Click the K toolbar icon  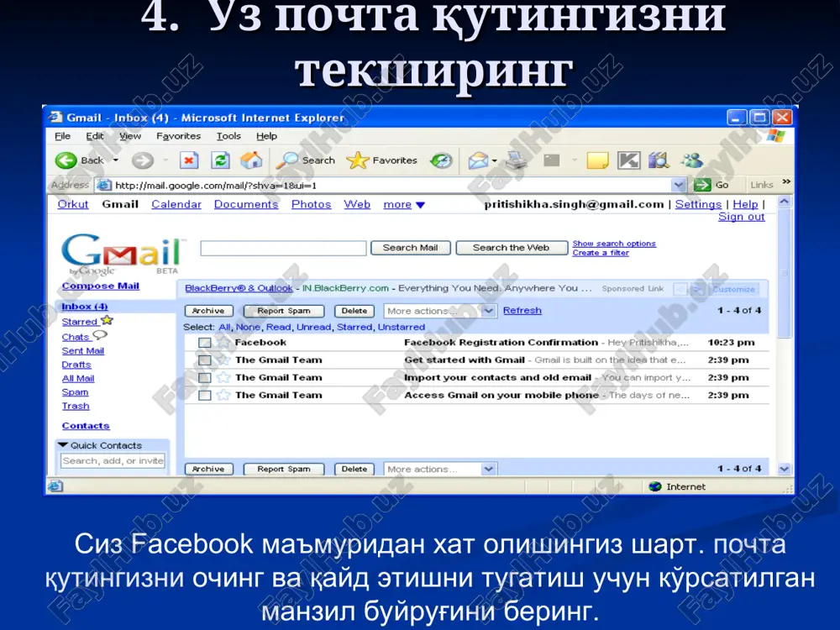628,160
